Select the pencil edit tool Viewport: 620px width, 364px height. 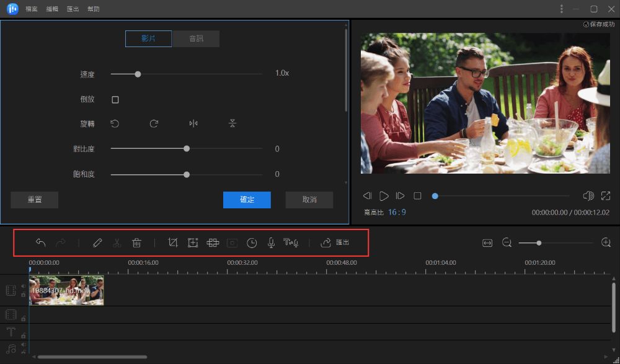click(97, 242)
